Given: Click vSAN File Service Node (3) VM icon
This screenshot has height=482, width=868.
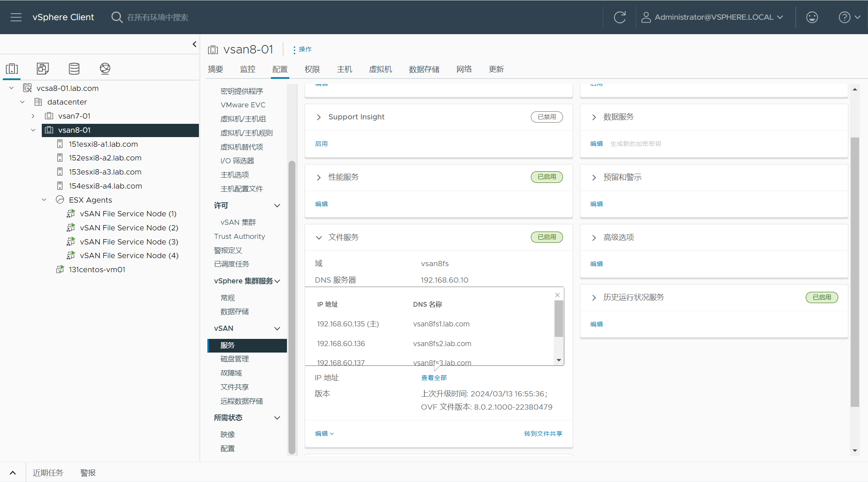Looking at the screenshot, I should (71, 242).
